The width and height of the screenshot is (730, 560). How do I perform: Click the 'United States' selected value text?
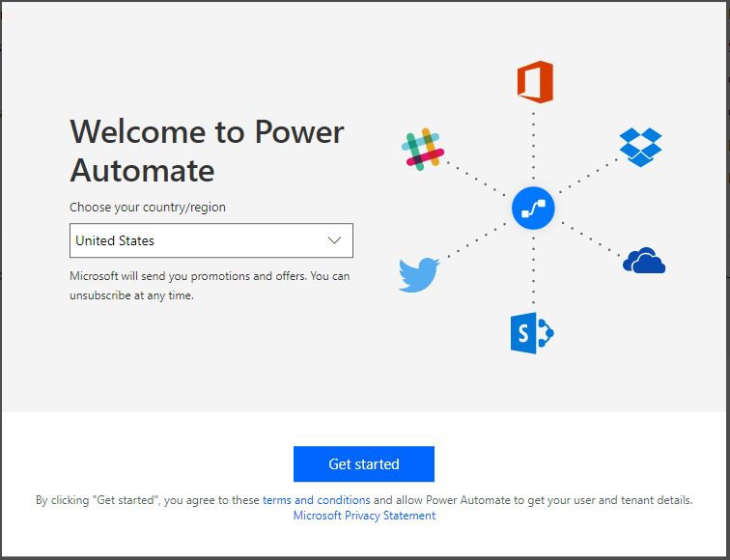(x=115, y=240)
